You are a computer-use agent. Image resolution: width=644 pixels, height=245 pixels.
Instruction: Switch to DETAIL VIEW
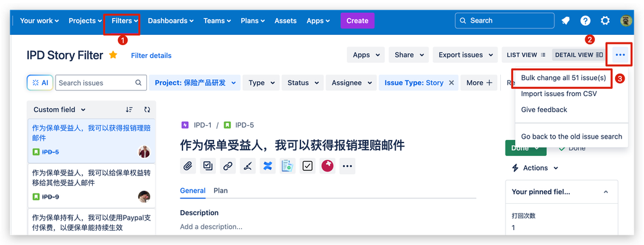point(579,55)
